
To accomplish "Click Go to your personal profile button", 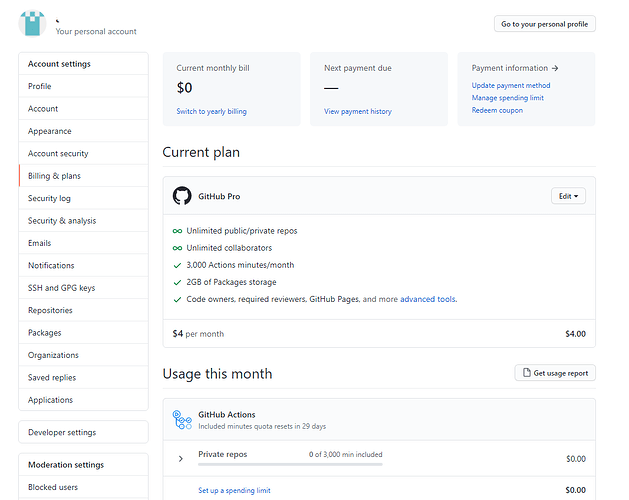I will [x=544, y=24].
